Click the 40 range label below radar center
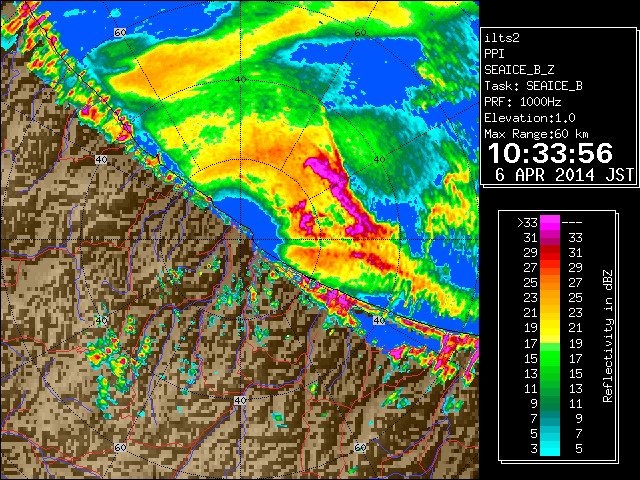 [x=240, y=400]
